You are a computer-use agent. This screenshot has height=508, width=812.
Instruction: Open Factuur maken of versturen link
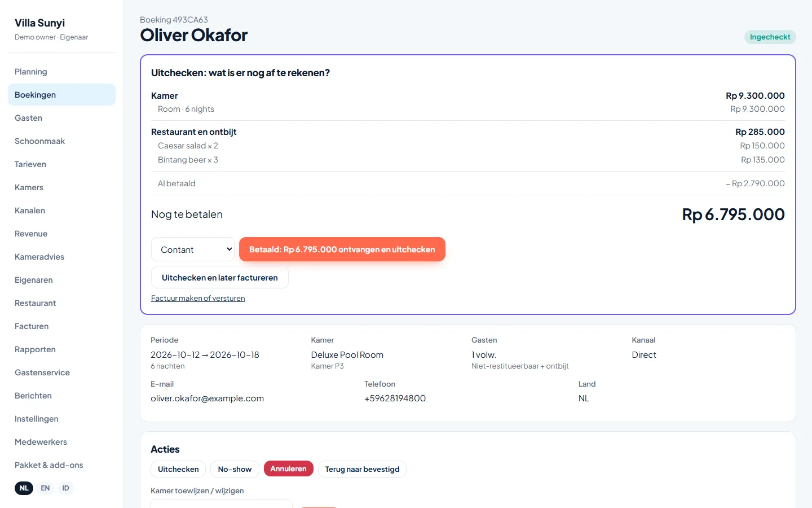click(x=198, y=299)
